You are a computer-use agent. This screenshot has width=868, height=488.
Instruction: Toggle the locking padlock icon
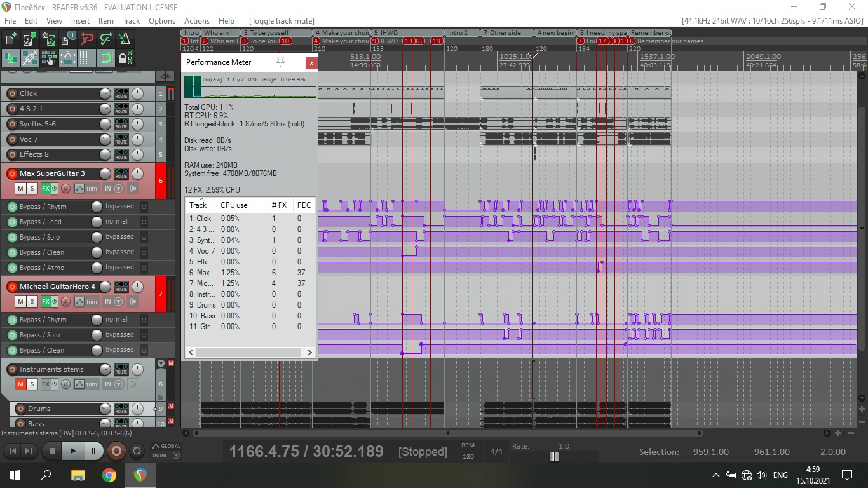125,58
